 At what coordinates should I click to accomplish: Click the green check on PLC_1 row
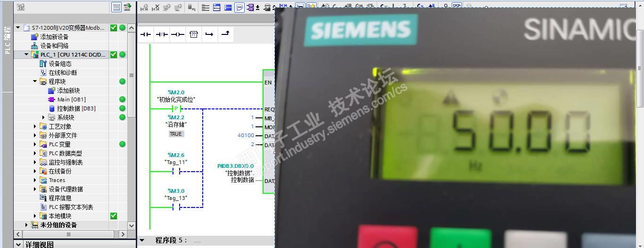(x=113, y=55)
